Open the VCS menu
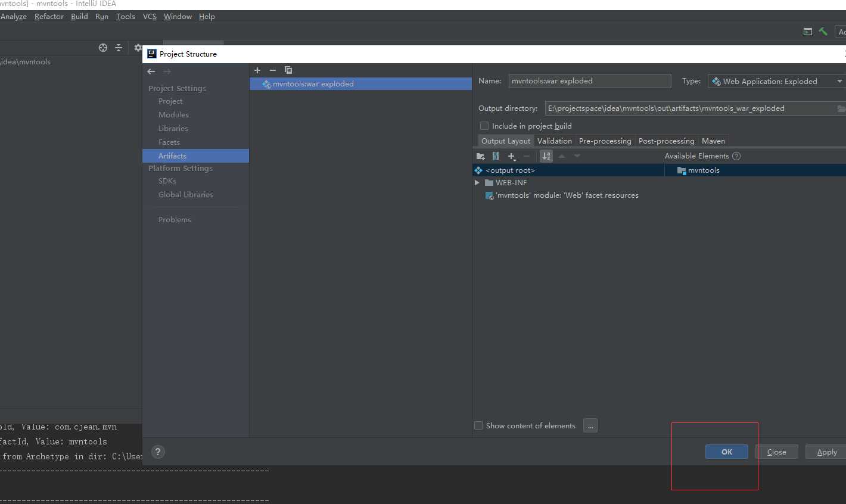846x504 pixels. point(150,17)
